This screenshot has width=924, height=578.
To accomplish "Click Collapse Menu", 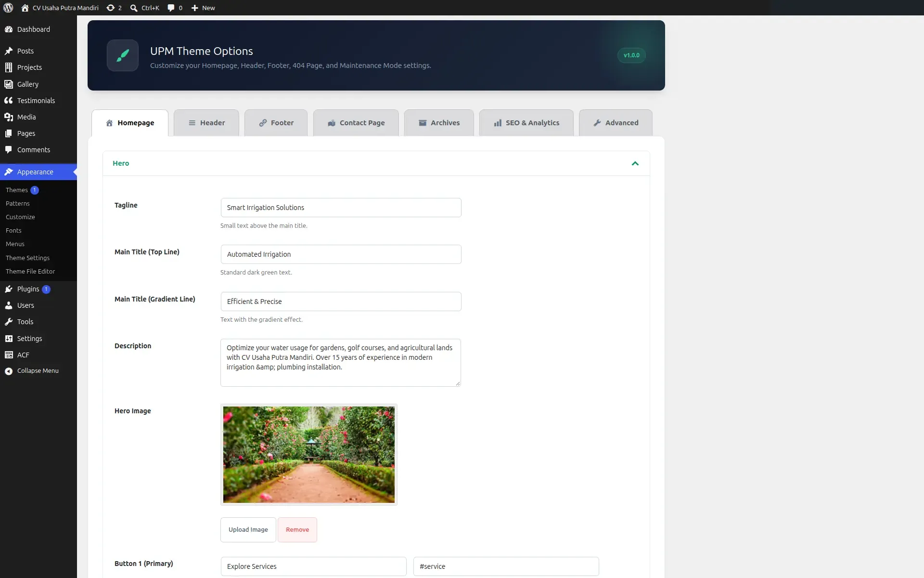I will coord(38,371).
